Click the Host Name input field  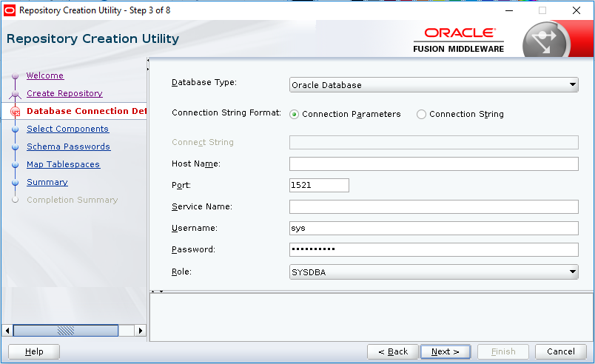[x=434, y=164]
